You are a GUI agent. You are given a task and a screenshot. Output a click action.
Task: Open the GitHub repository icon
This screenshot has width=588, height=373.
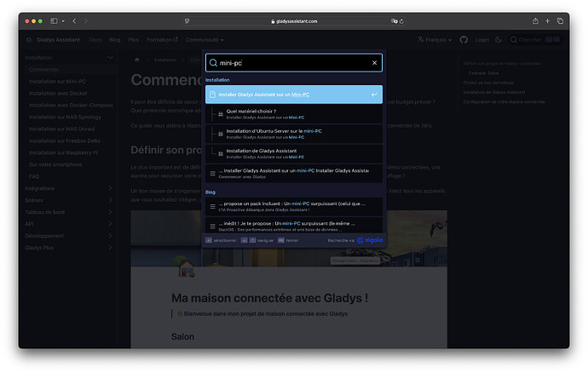coord(464,40)
